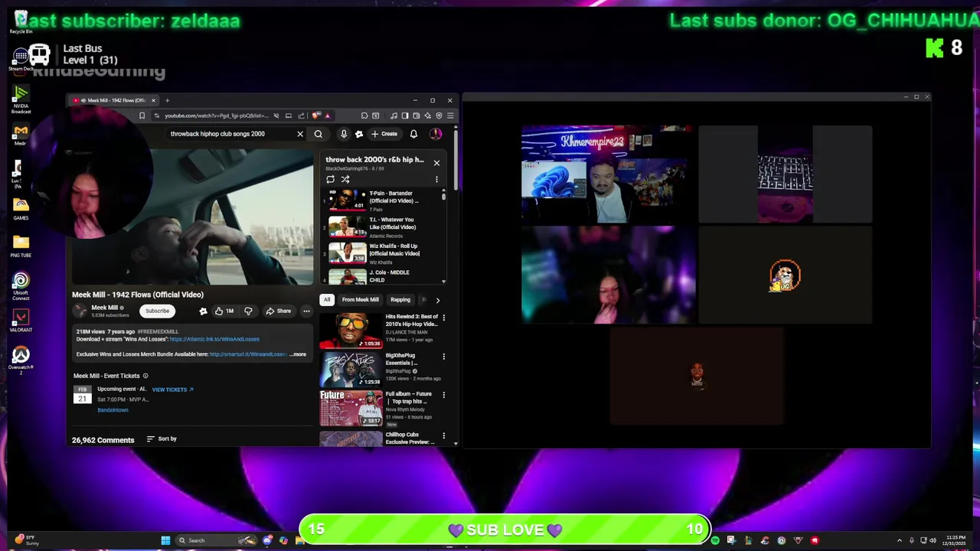Open Hits Rewind 3 video thumbnail
The width and height of the screenshot is (980, 551).
pyautogui.click(x=351, y=331)
